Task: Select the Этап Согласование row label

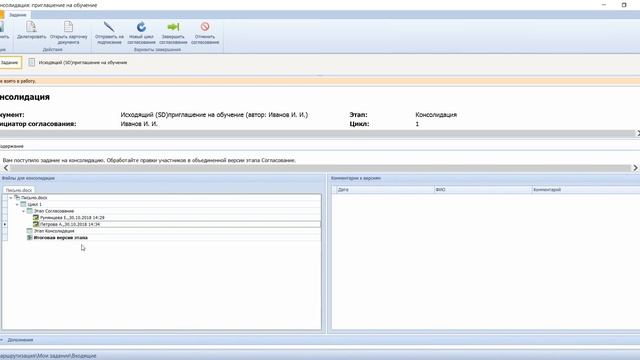Action: (54, 211)
